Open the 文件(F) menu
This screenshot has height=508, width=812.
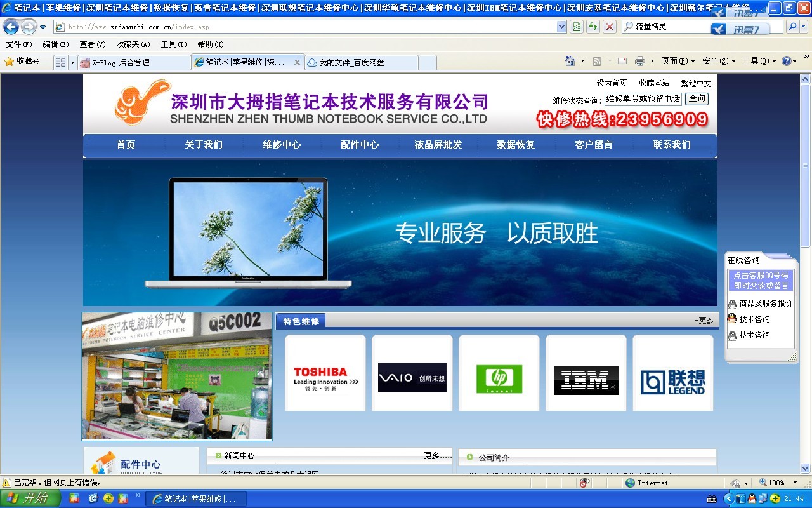point(18,44)
